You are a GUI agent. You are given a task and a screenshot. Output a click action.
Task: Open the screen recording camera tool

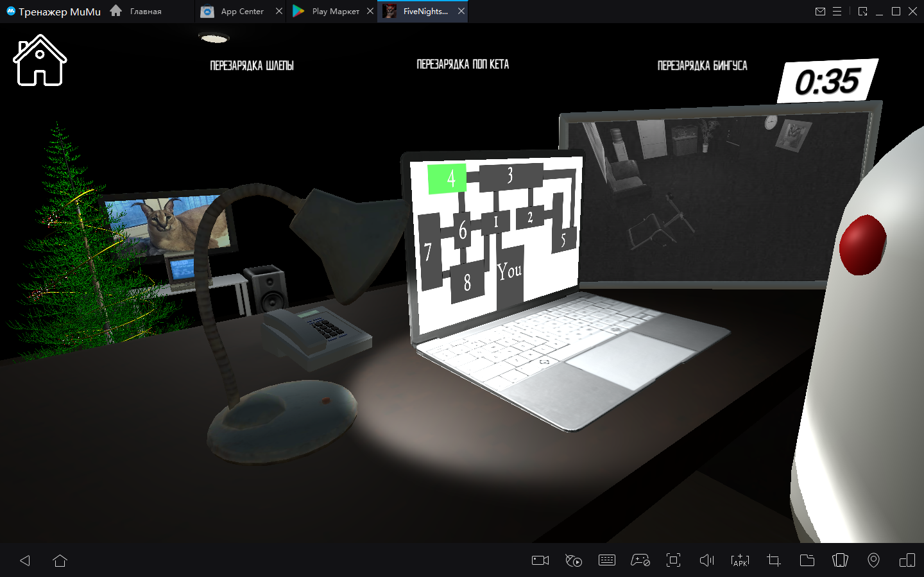540,560
